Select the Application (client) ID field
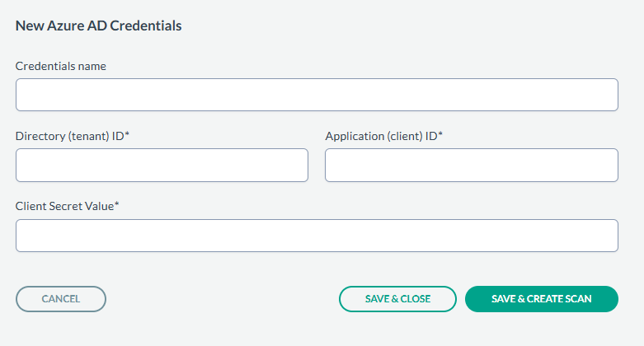Image resolution: width=644 pixels, height=346 pixels. (471, 165)
